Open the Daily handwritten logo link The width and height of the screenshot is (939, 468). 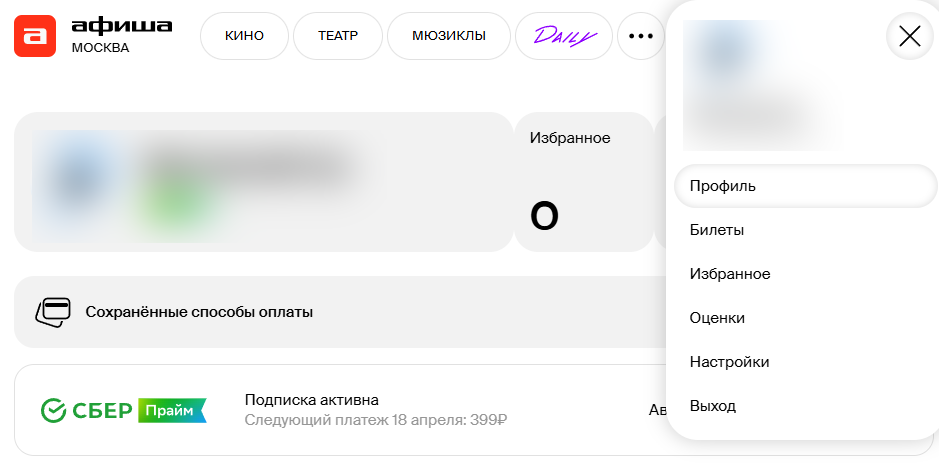pyautogui.click(x=564, y=36)
